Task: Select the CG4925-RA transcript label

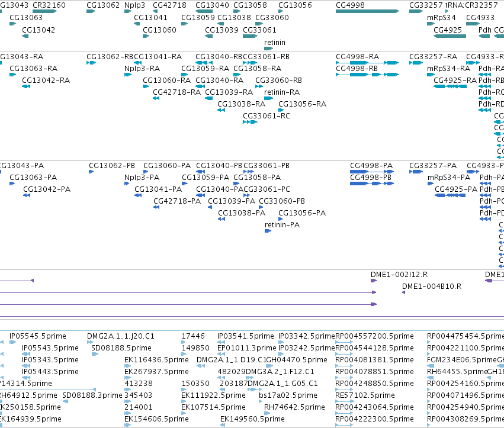Action: 455,81
